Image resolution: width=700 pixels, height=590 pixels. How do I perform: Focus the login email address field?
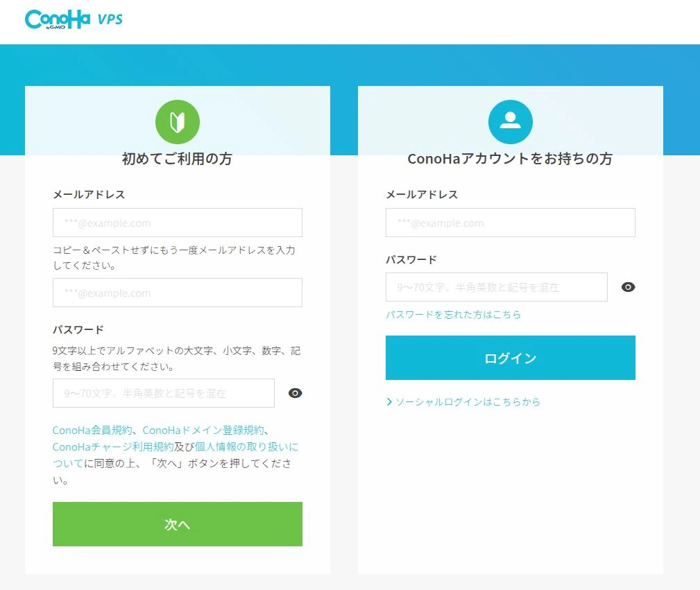click(x=511, y=223)
